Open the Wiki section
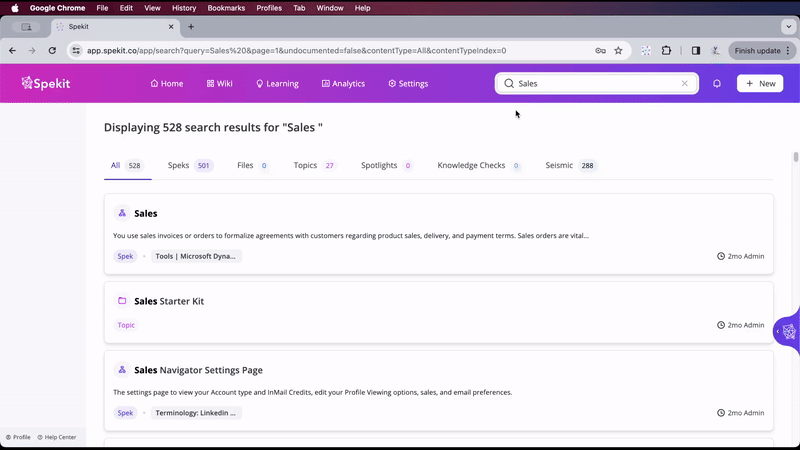This screenshot has width=800, height=450. coord(219,84)
